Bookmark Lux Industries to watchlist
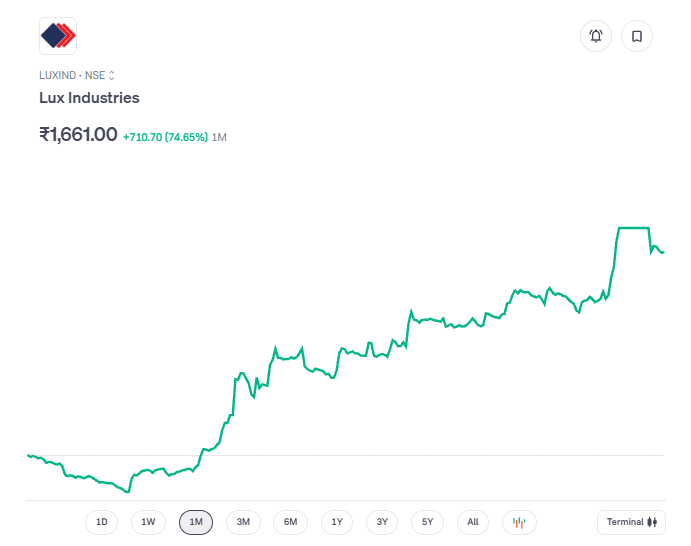The image size is (691, 546). coord(637,37)
